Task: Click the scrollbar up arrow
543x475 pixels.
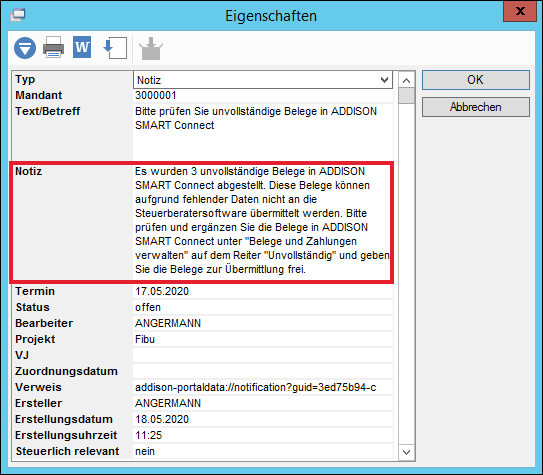Action: (407, 80)
